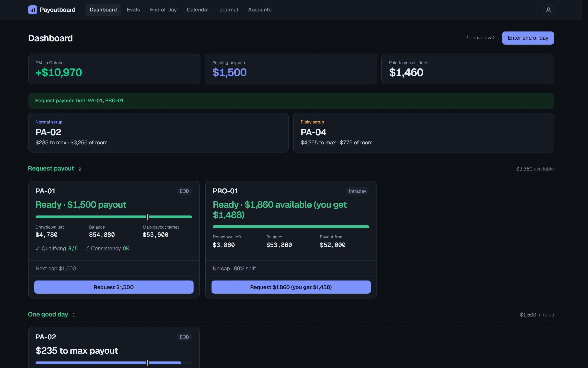588x368 pixels.
Task: Click the Next cap $1,500 text
Action: coord(56,268)
